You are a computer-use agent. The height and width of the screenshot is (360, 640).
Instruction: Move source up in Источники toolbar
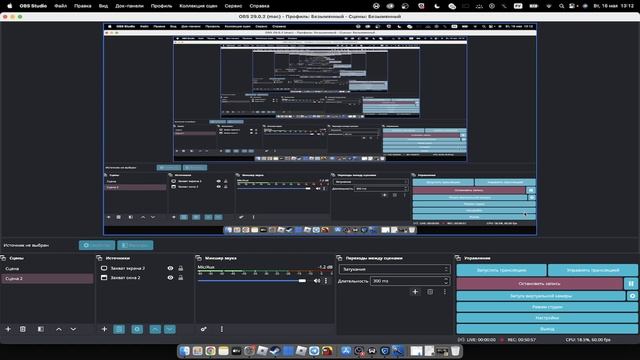pyautogui.click(x=155, y=329)
